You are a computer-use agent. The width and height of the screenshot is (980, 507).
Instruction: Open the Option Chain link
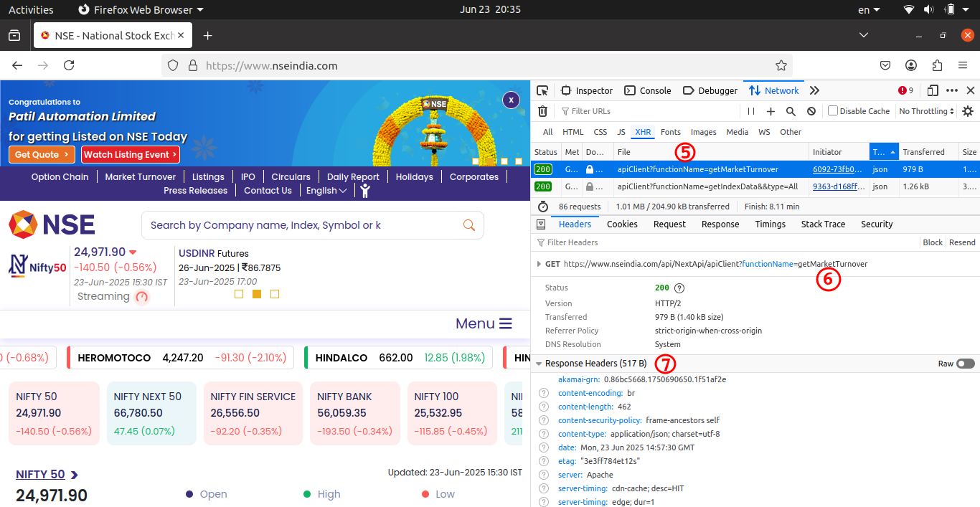[60, 177]
